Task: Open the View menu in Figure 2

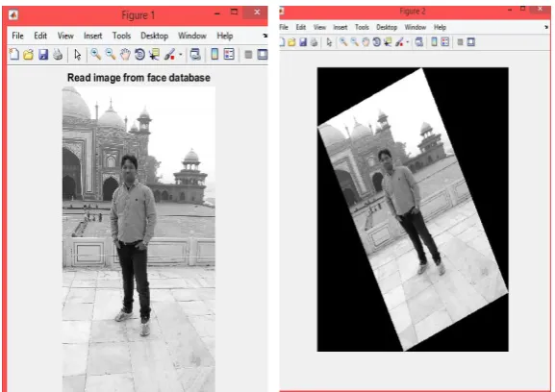Action: (x=319, y=27)
